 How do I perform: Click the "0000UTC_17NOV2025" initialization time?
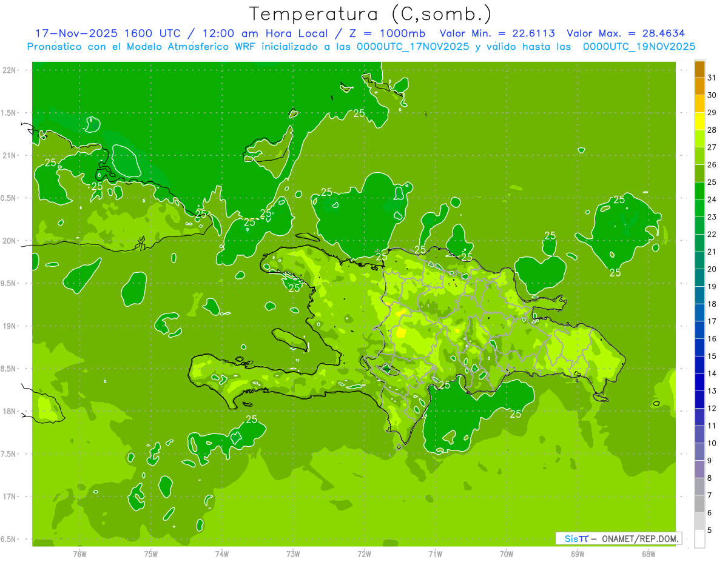(x=413, y=47)
